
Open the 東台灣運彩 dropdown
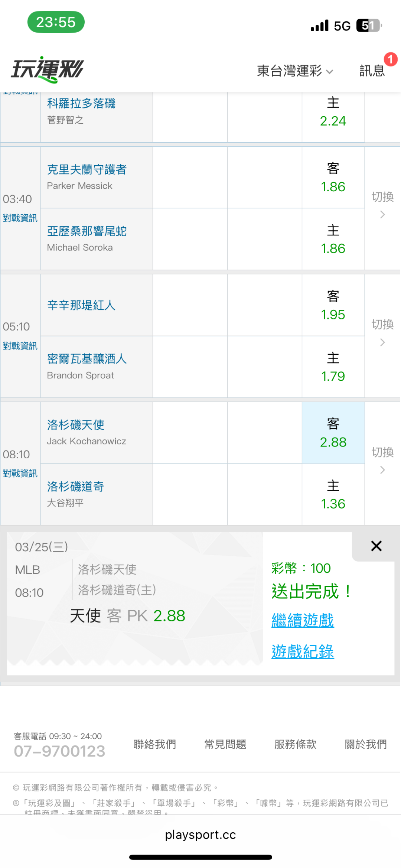tap(295, 71)
